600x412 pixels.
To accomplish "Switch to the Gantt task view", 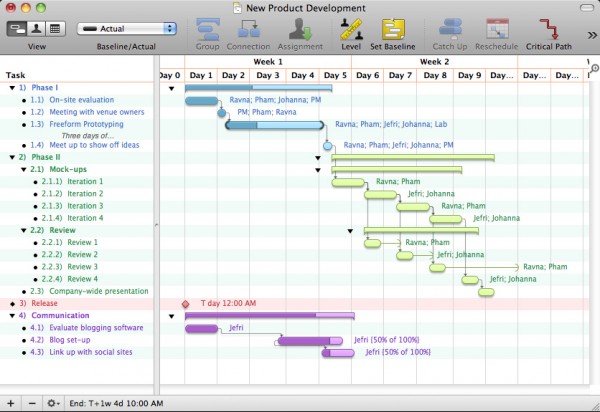I will click(x=19, y=29).
